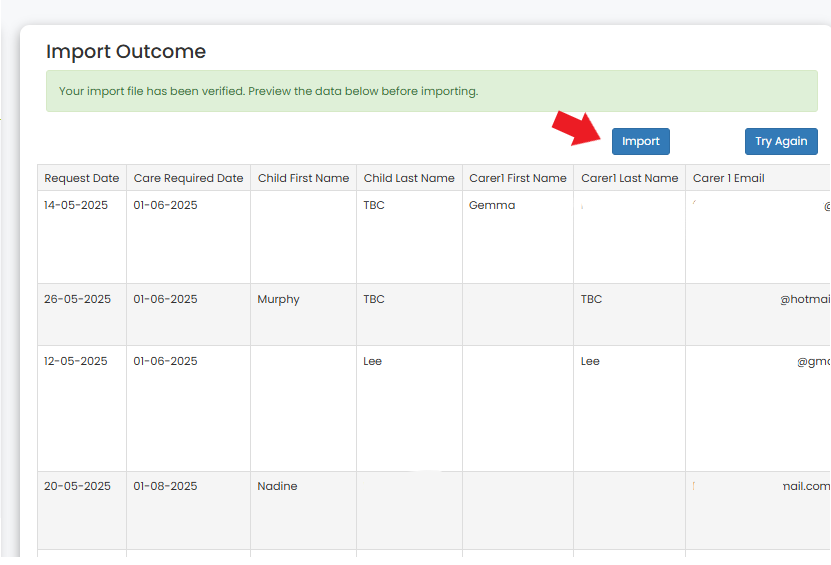
Task: Click the green import verified message banner
Action: [431, 91]
